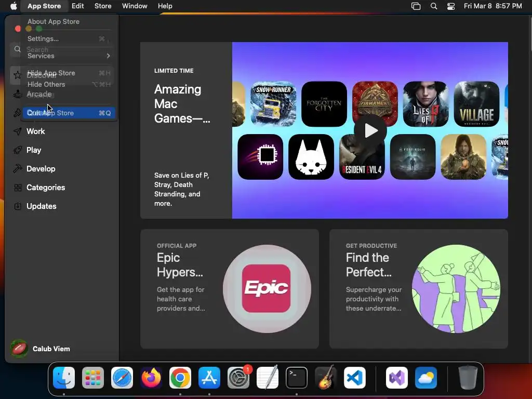This screenshot has height=399, width=532.
Task: Launch Safari from the Dock
Action: [x=122, y=378]
